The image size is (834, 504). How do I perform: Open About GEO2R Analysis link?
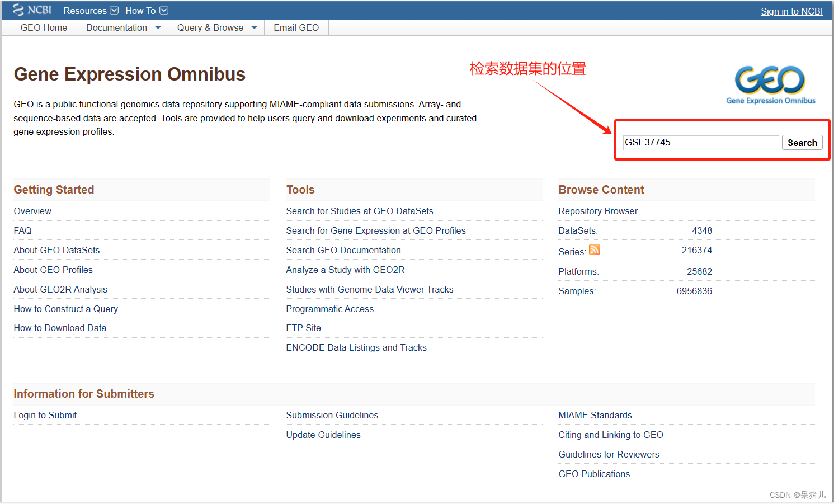(60, 289)
